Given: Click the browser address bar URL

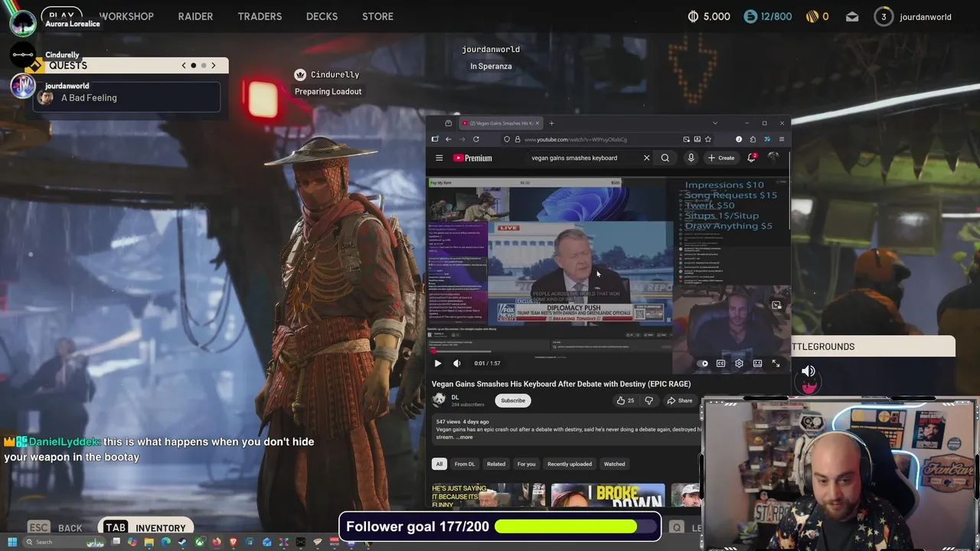Looking at the screenshot, I should [576, 139].
